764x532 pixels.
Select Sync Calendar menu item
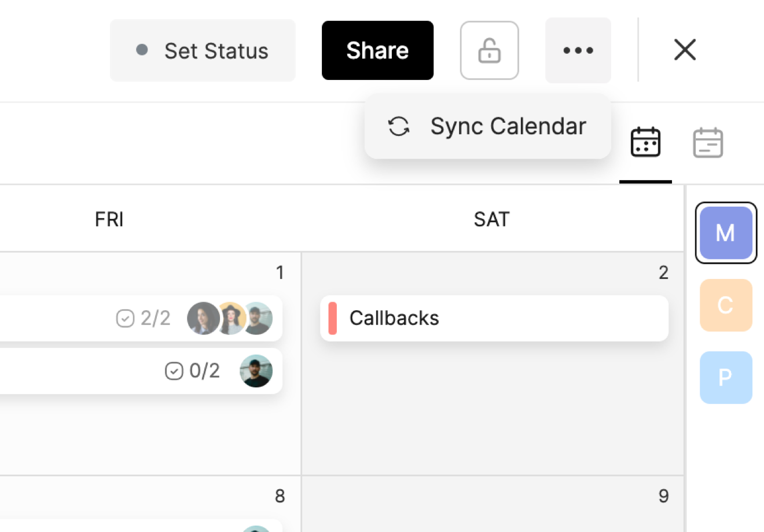tap(508, 126)
